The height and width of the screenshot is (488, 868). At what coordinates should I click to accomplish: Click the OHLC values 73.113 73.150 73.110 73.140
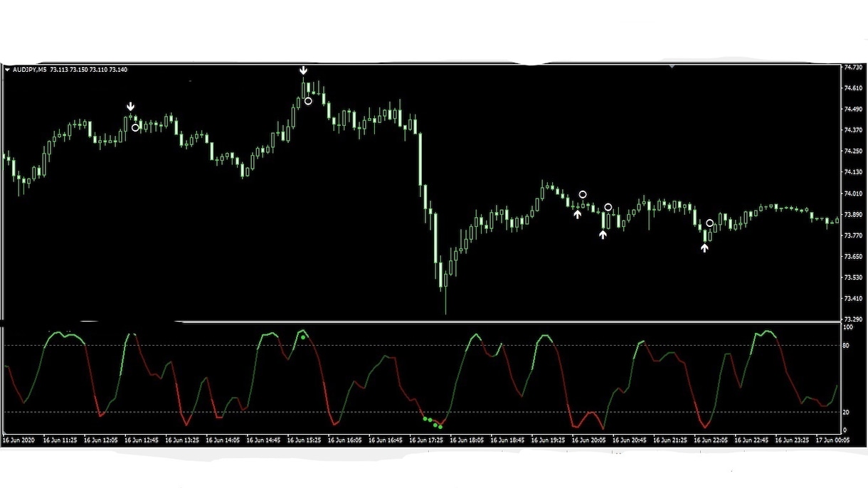(89, 70)
